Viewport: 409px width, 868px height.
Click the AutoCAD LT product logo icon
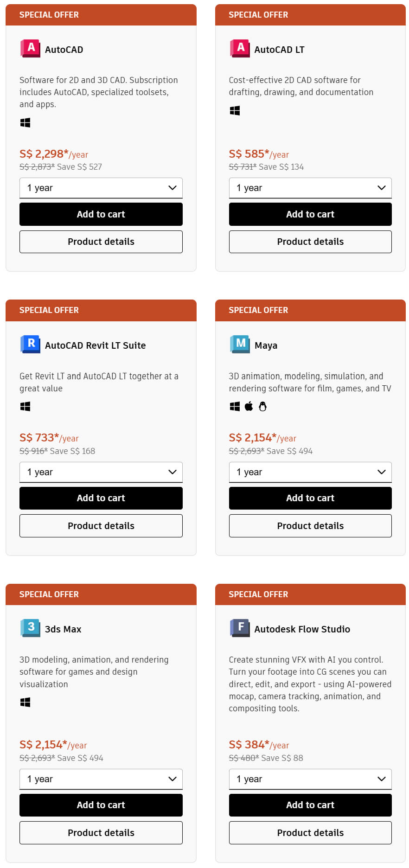pyautogui.click(x=240, y=48)
